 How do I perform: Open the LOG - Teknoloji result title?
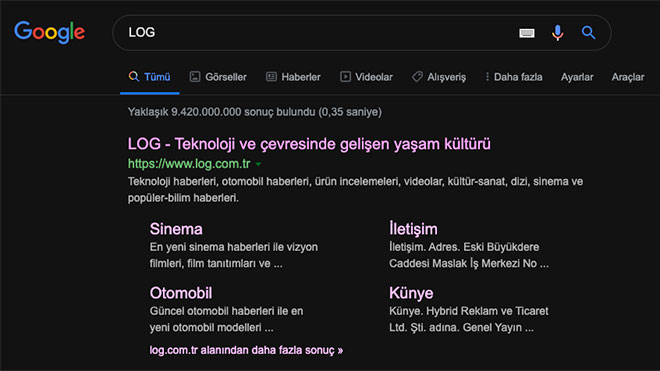[x=309, y=144]
